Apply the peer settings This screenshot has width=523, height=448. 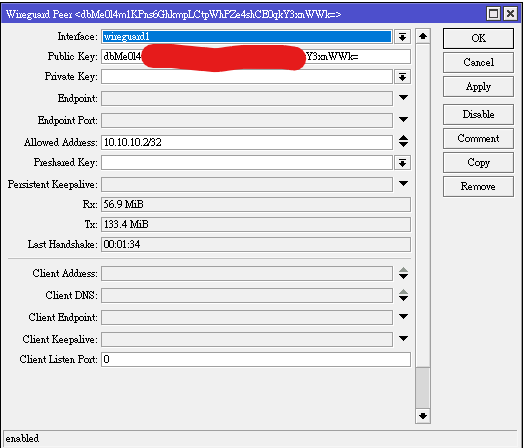(x=478, y=87)
